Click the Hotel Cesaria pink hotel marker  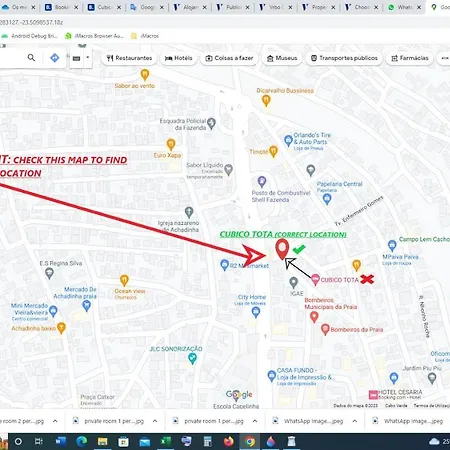(x=373, y=395)
